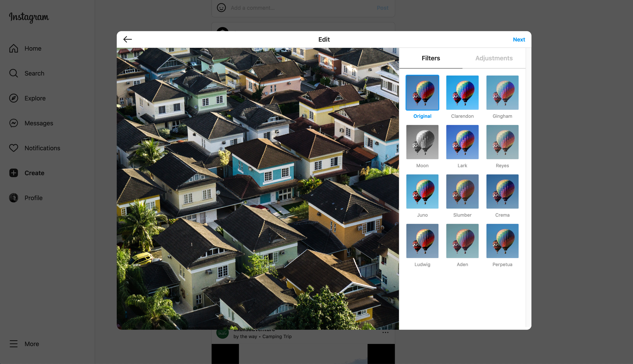
Task: Click the Original filter label
Action: [x=422, y=116]
